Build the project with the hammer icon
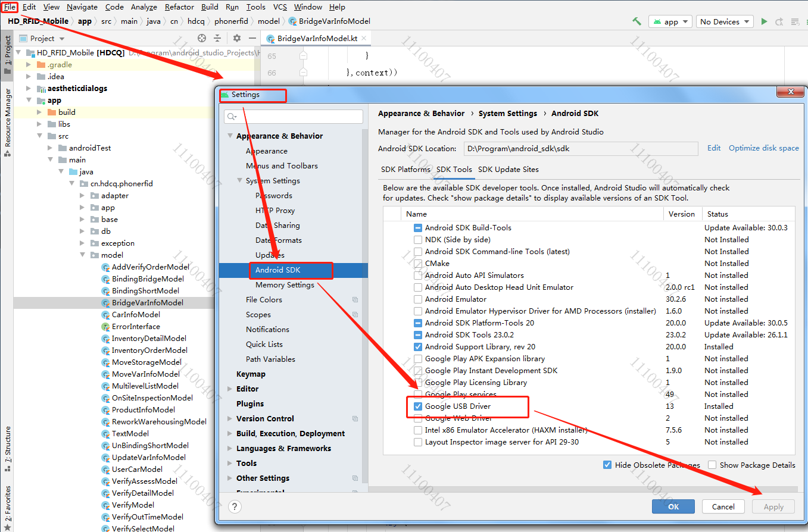 tap(636, 21)
